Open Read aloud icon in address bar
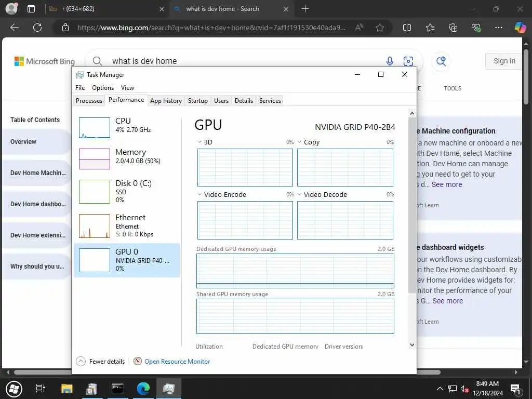The image size is (532, 399). (359, 28)
